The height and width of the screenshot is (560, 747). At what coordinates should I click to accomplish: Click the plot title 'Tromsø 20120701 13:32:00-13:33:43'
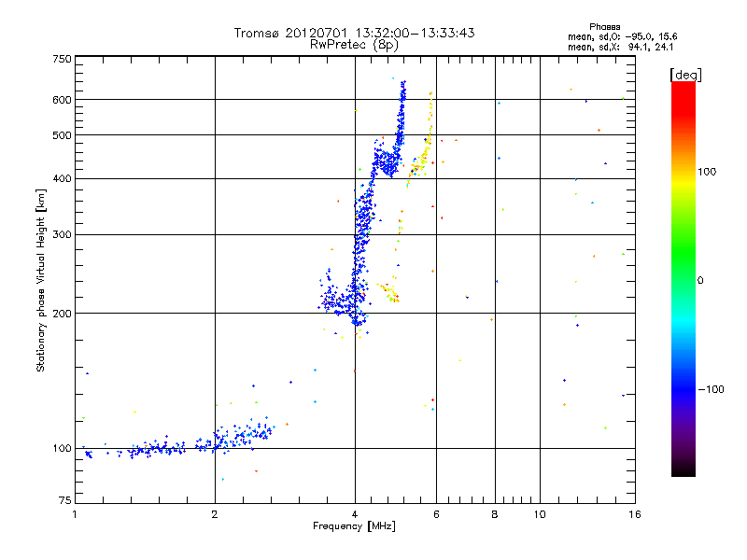coord(355,33)
